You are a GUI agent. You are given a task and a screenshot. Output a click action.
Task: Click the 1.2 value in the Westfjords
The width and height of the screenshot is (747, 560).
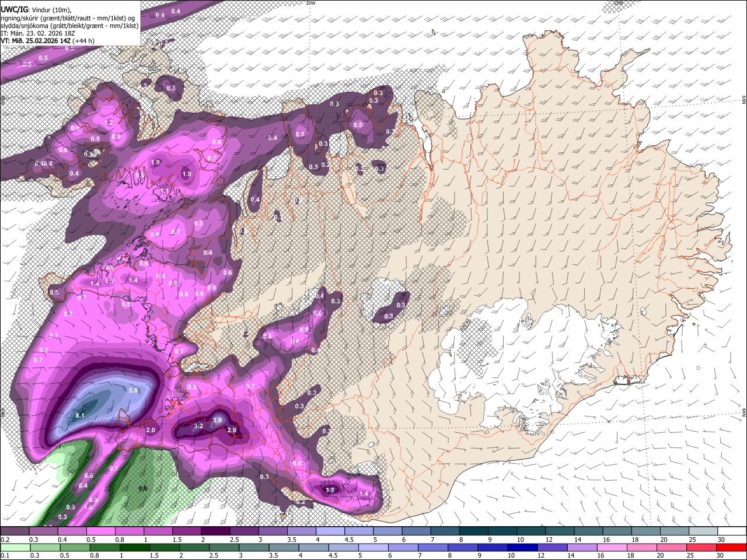[x=109, y=123]
